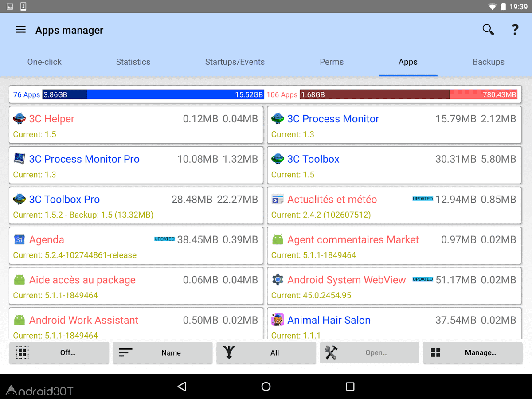Select the Android Work Assistant name
The height and width of the screenshot is (399, 532).
pos(84,320)
